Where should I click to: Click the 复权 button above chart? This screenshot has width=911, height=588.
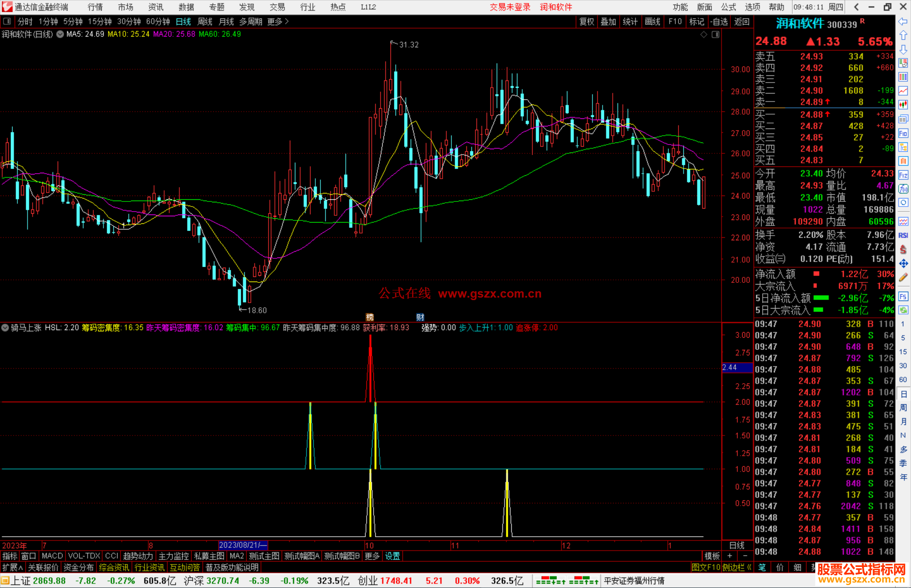[x=587, y=21]
